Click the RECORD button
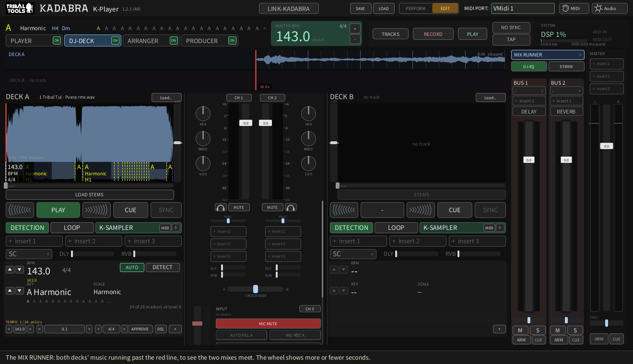Viewport: 633px width, 364px height. [x=433, y=34]
